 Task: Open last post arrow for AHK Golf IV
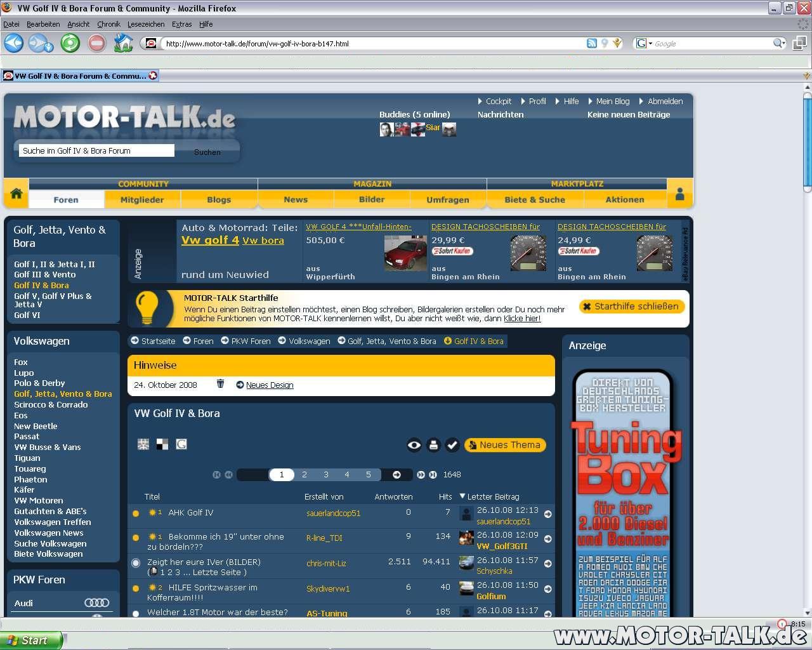coord(548,514)
